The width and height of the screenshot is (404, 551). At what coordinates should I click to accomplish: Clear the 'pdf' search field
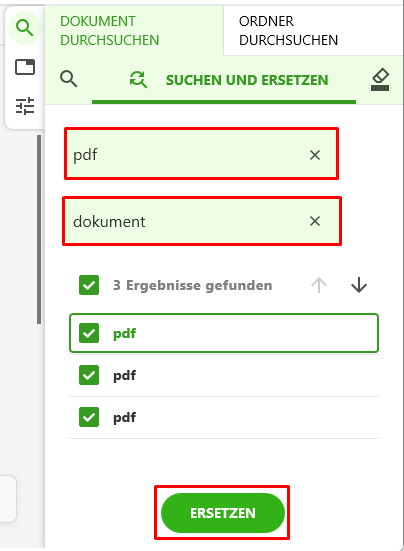[x=315, y=155]
